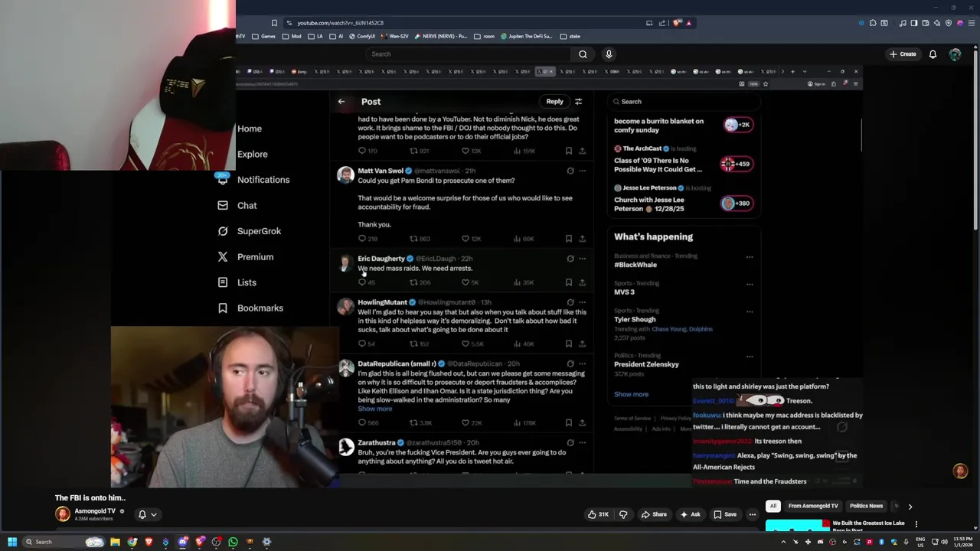Open #BlackWhale trending topic

tap(635, 265)
